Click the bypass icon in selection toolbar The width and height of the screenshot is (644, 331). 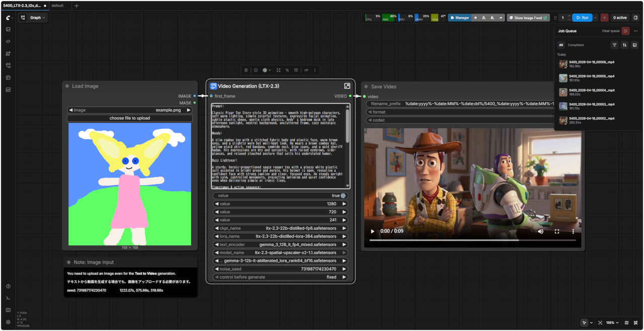306,70
